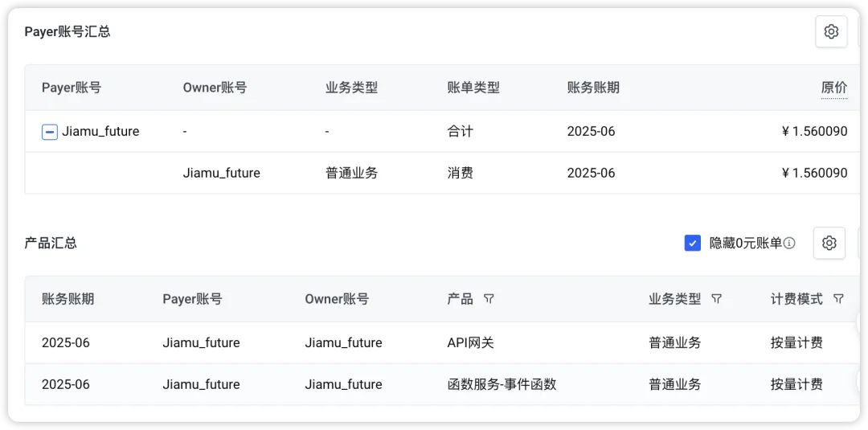Filter the 业务类型 column in 产品汇总

coord(717,299)
